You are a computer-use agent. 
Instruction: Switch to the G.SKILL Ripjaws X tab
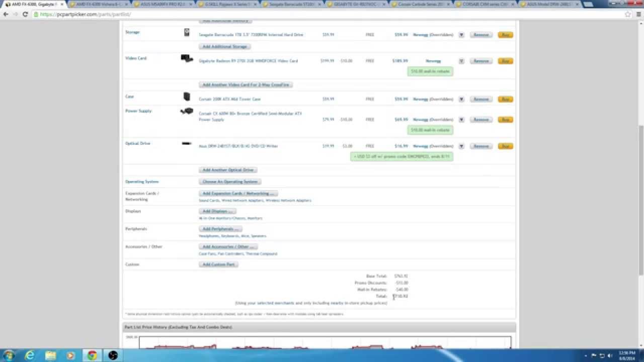pos(227,4)
